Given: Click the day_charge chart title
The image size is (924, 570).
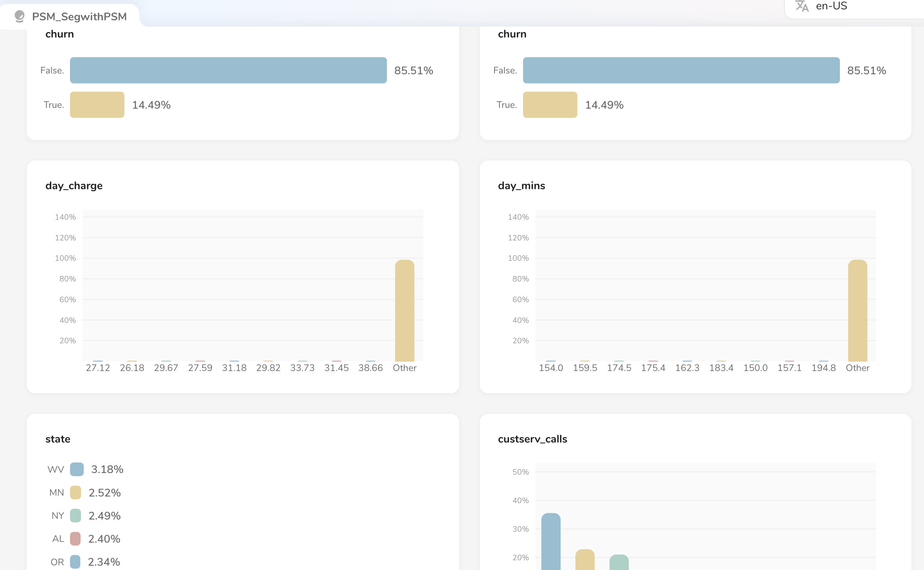Looking at the screenshot, I should click(x=74, y=186).
